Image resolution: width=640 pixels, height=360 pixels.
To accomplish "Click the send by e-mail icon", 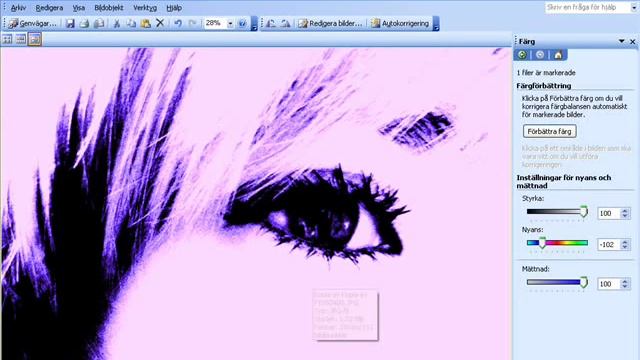I will 99,24.
